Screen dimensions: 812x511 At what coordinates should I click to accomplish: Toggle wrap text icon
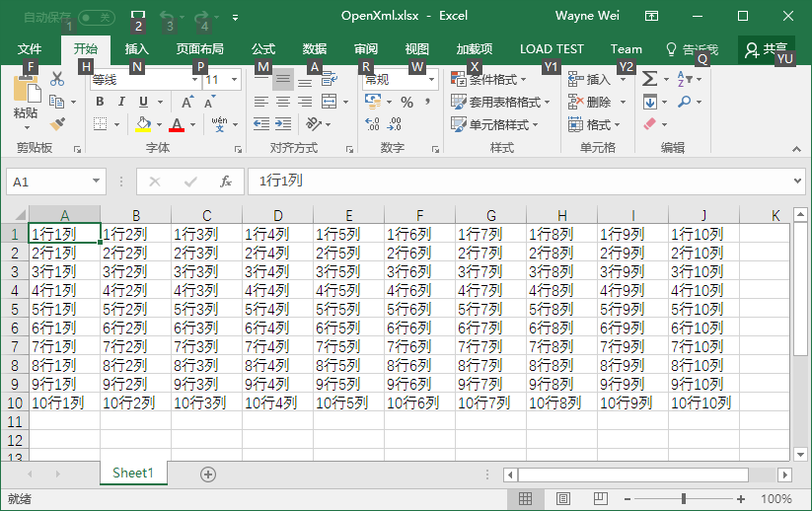(330, 79)
